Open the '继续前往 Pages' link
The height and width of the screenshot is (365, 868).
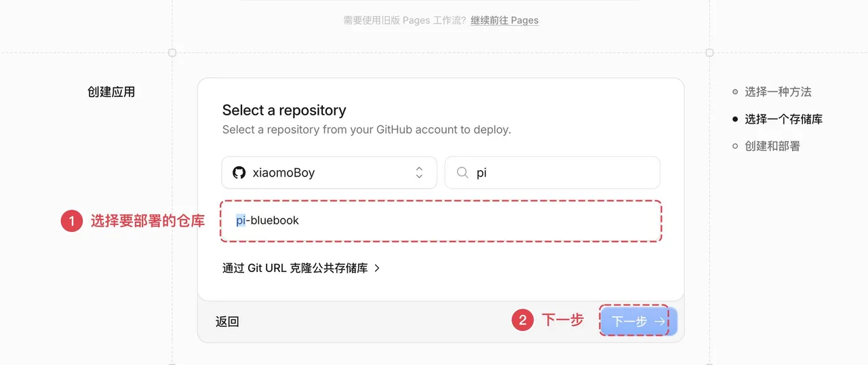pyautogui.click(x=505, y=20)
